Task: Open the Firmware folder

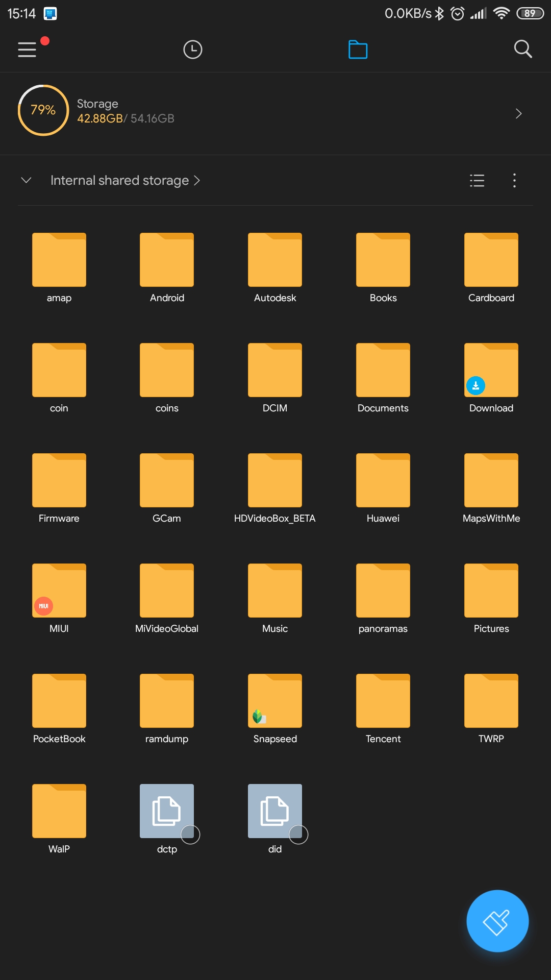Action: [59, 488]
